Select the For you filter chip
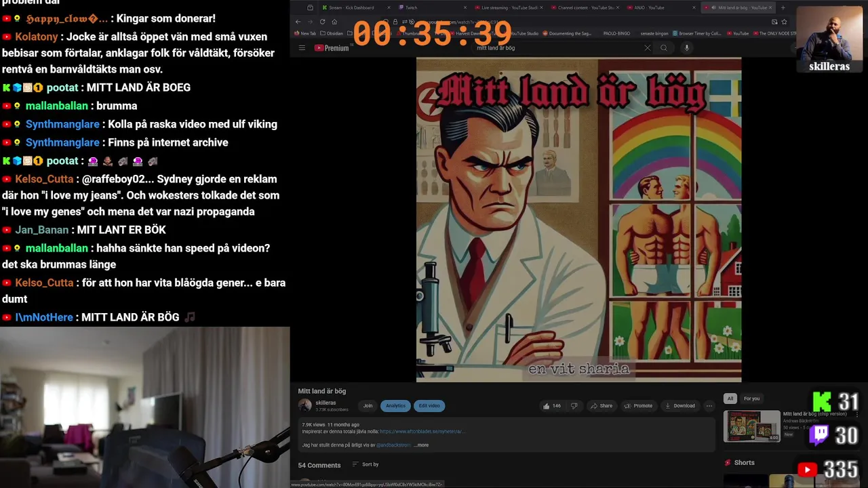The image size is (868, 488). click(x=751, y=399)
